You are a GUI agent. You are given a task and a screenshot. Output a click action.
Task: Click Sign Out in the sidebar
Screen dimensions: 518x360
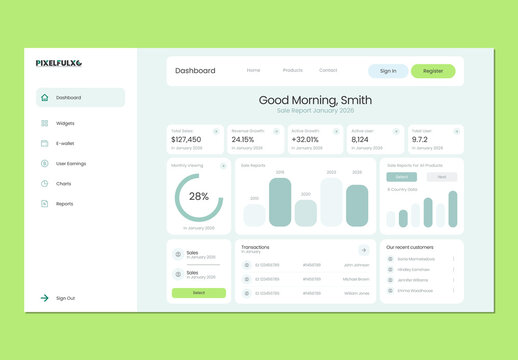(65, 298)
